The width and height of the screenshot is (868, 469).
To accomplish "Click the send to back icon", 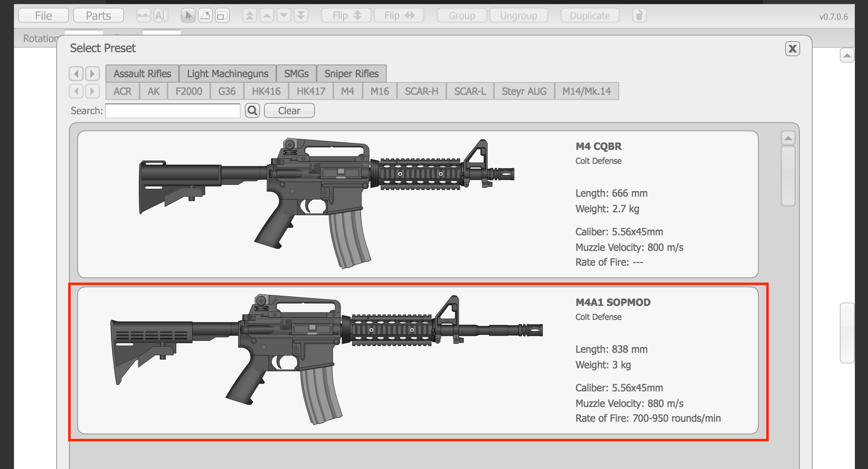I will point(301,16).
